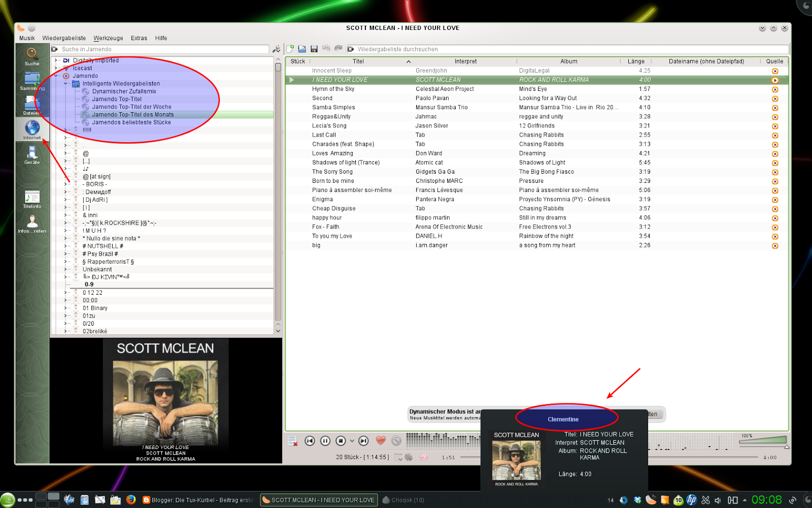This screenshot has height=508, width=812.
Task: Open the stop button options arrow
Action: point(352,441)
